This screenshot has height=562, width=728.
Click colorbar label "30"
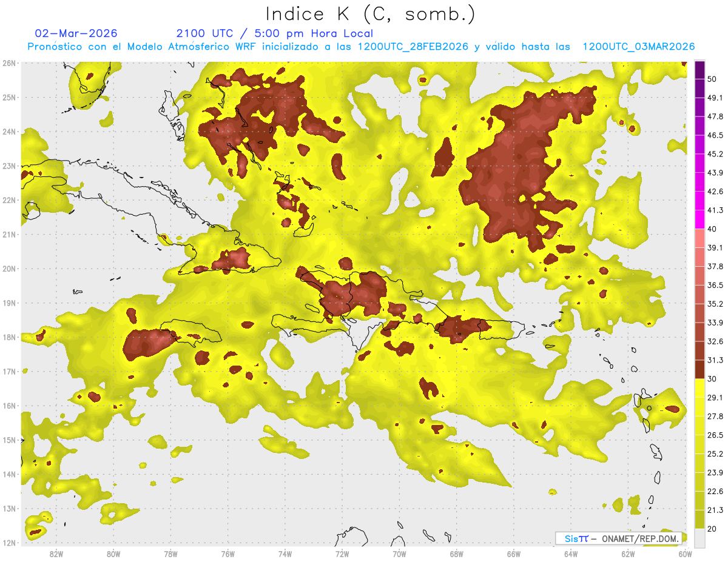[713, 378]
